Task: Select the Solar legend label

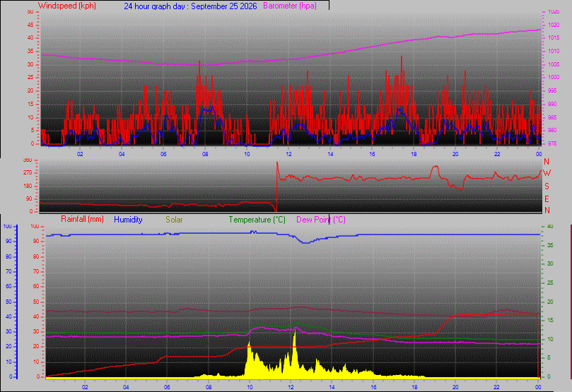Action: [x=174, y=220]
